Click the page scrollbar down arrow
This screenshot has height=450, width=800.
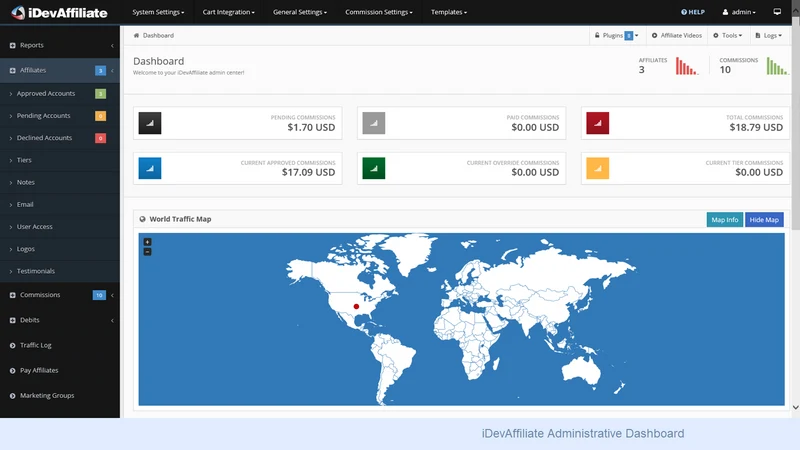pyautogui.click(x=795, y=407)
